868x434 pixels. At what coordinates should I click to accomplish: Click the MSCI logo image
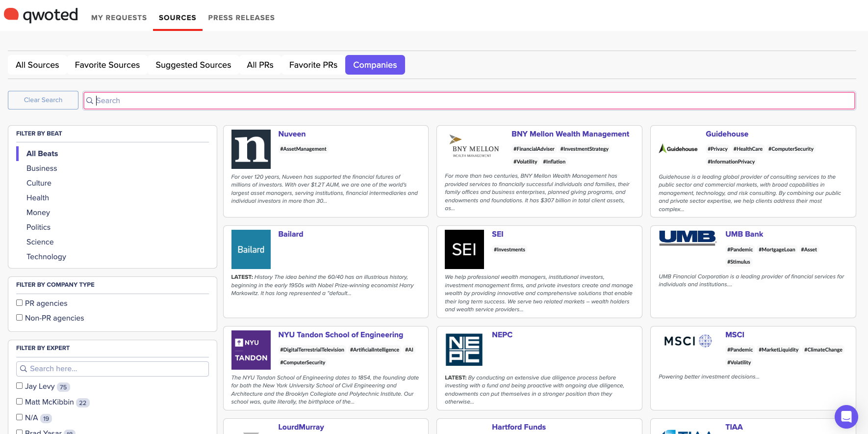(x=688, y=341)
